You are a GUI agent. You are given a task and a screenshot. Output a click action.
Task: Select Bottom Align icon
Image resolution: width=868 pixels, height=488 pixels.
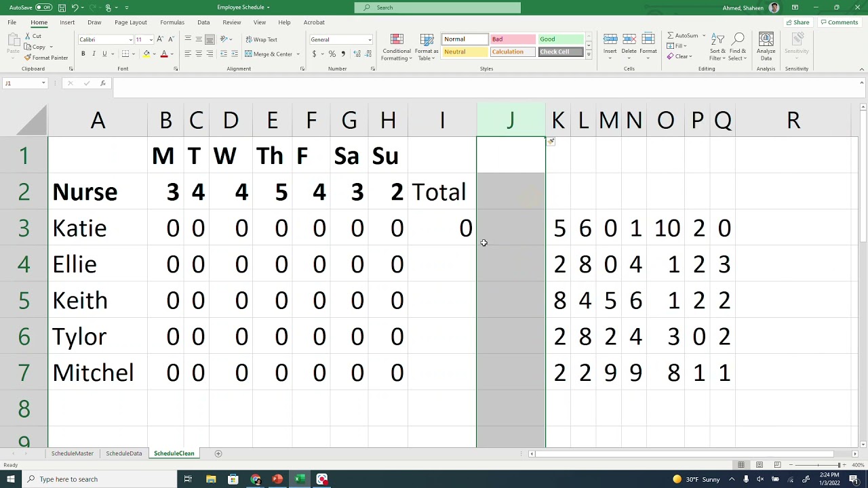(x=210, y=39)
